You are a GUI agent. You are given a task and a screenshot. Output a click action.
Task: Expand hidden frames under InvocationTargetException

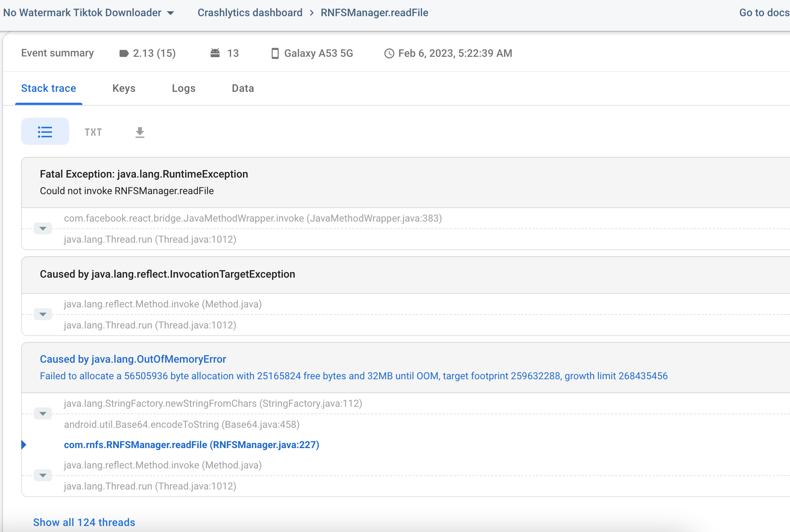click(43, 314)
